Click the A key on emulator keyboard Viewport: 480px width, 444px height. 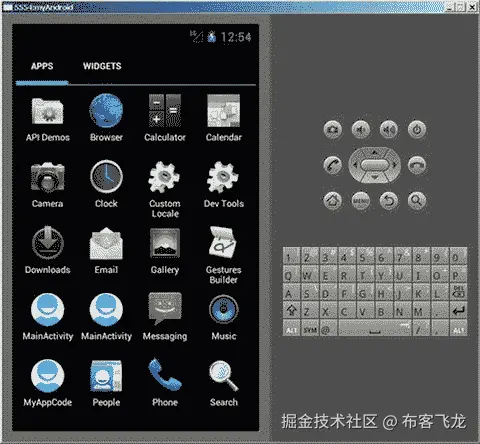pyautogui.click(x=291, y=293)
